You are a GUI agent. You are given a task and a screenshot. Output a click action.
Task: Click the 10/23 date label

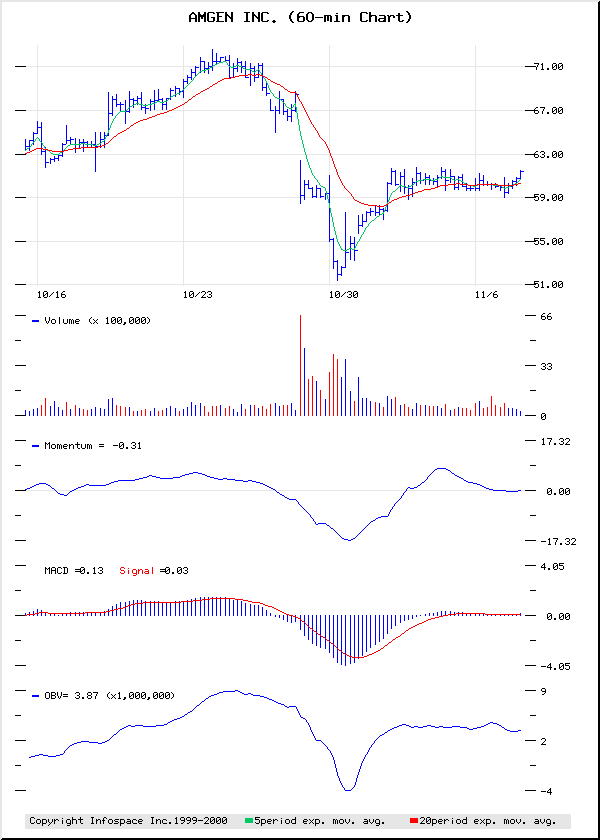(198, 294)
